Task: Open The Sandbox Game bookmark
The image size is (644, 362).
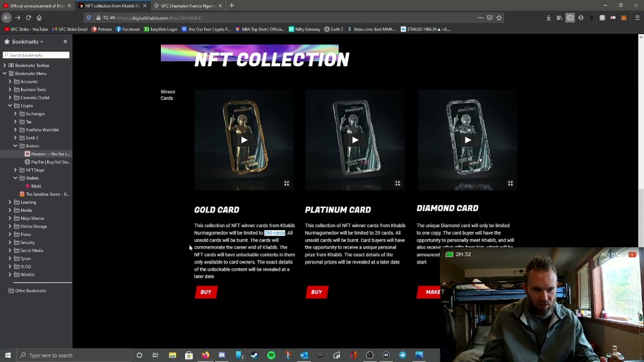Action: [x=44, y=194]
